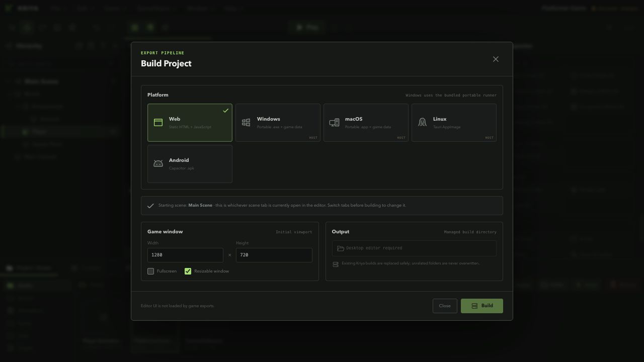Click 'Editor UI is not loaded by game exports.'
This screenshot has width=644, height=362.
(x=178, y=306)
